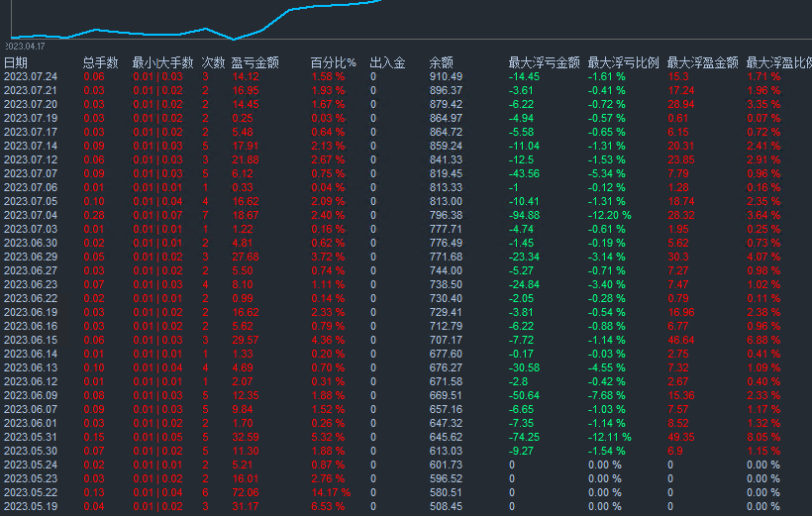
Task: Click the 总手数 column header
Action: click(x=100, y=62)
